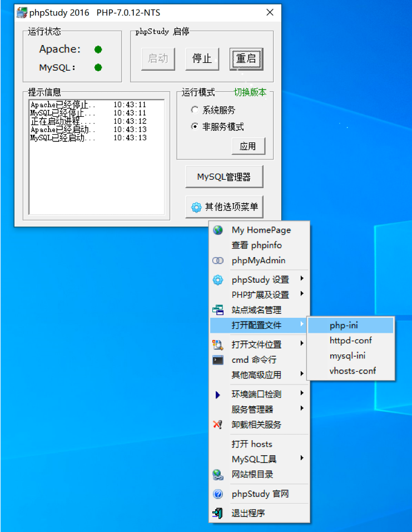This screenshot has height=532, width=412.
Task: Expand the 其他高级应用 submenu arrow
Action: [x=302, y=373]
